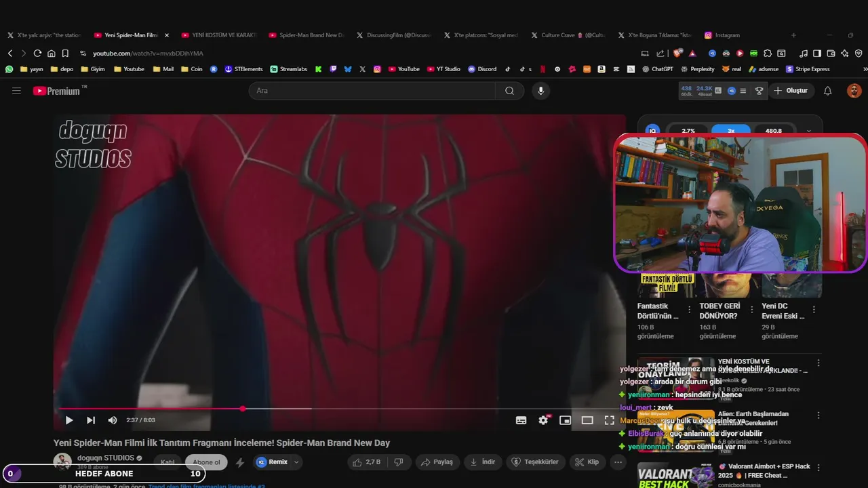Screen dimensions: 868x488
Task: Switch to YENİ KOSTÜM VE KARAKTER tab
Action: click(x=218, y=35)
